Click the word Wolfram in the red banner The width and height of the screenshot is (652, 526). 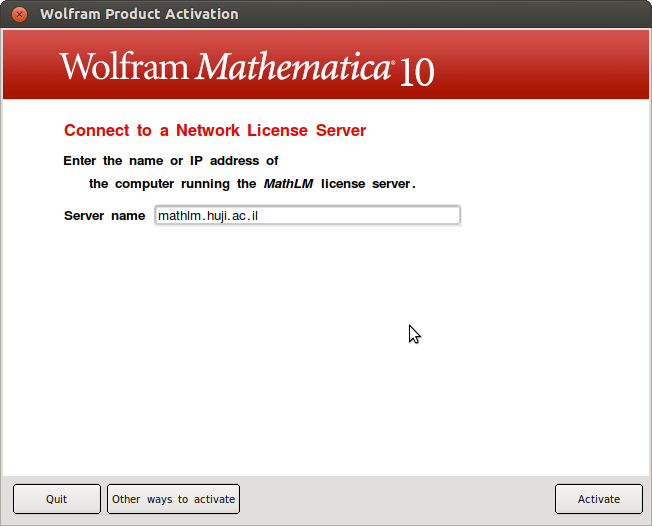(x=124, y=67)
